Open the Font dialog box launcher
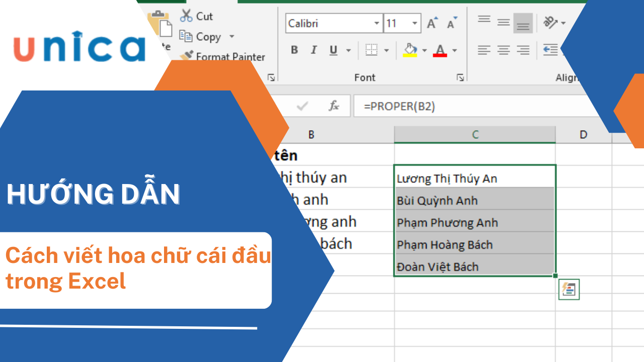This screenshot has height=362, width=644. (x=460, y=77)
